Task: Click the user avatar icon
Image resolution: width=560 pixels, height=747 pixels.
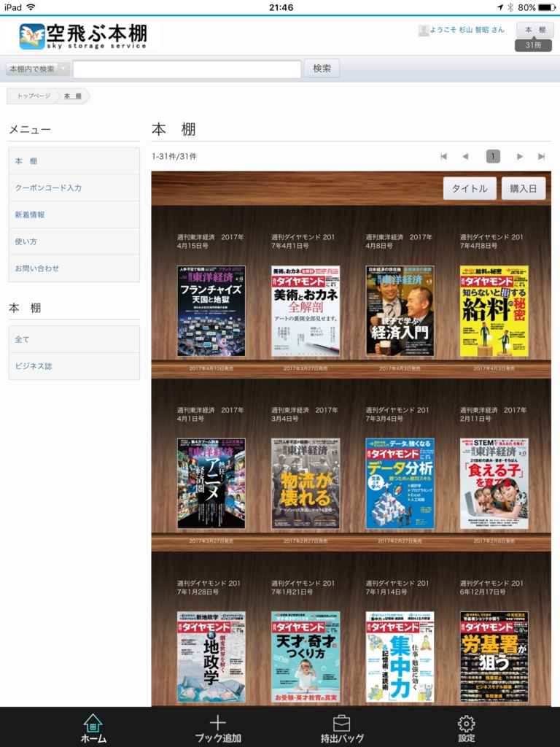Action: pyautogui.click(x=423, y=31)
